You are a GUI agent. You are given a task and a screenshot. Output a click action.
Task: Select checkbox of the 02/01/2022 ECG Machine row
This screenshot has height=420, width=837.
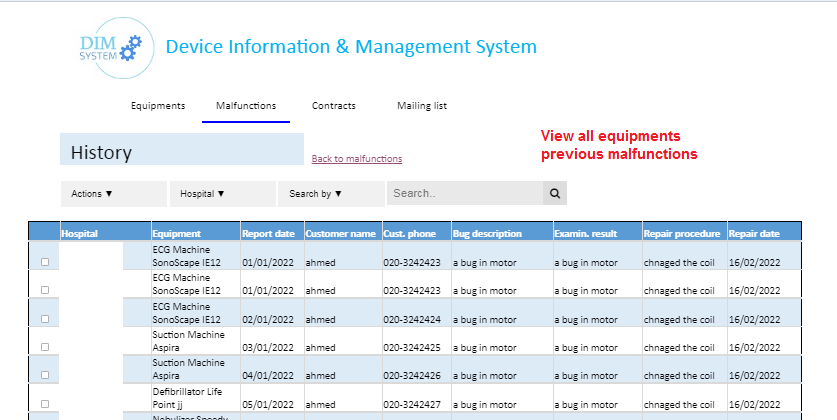tap(44, 318)
